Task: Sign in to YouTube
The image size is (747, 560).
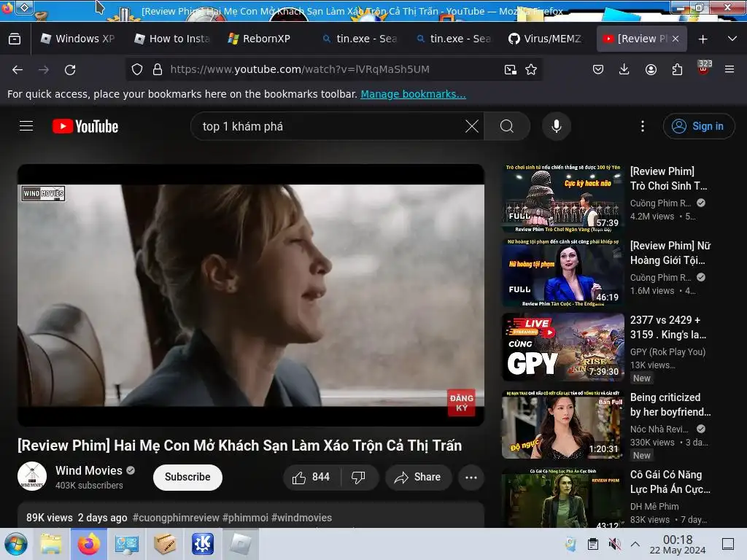Action: click(x=698, y=126)
